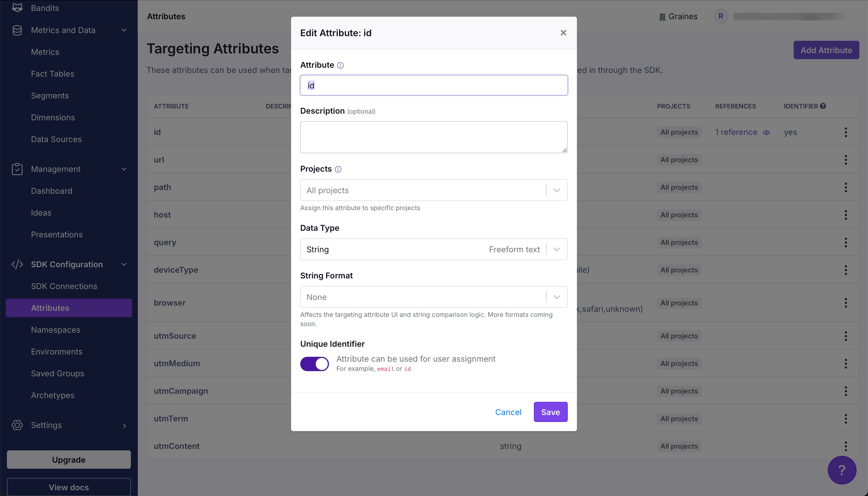
Task: Open Dimensions sidebar item
Action: point(53,117)
